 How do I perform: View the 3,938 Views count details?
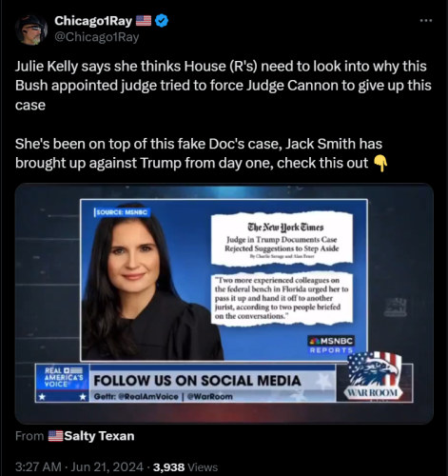[x=185, y=467]
